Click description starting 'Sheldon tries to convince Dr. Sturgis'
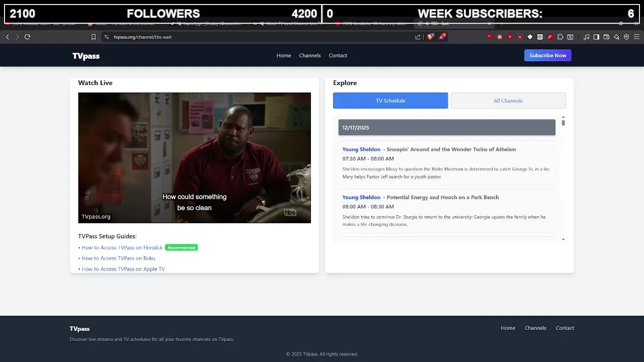 point(444,221)
